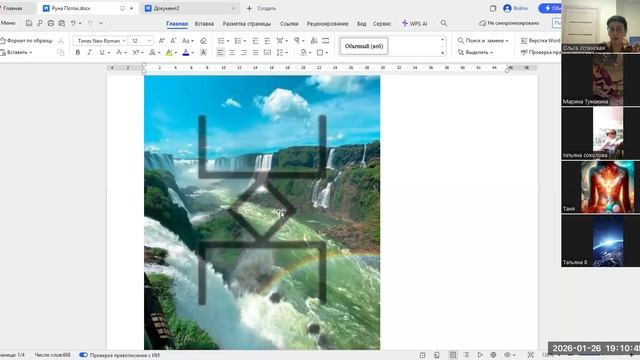Screen dimensions: 640x360
Task: Expand the Find and Replace dropdown
Action: click(x=507, y=41)
